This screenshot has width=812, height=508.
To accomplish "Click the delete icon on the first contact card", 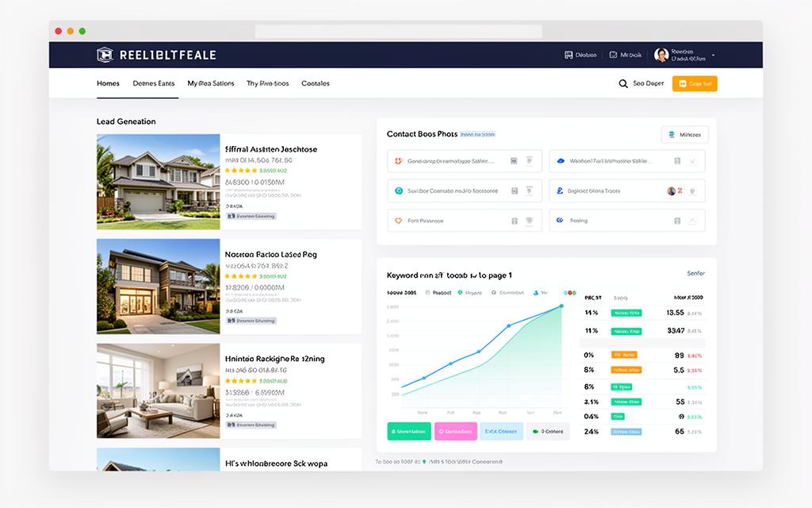I will coord(530,160).
